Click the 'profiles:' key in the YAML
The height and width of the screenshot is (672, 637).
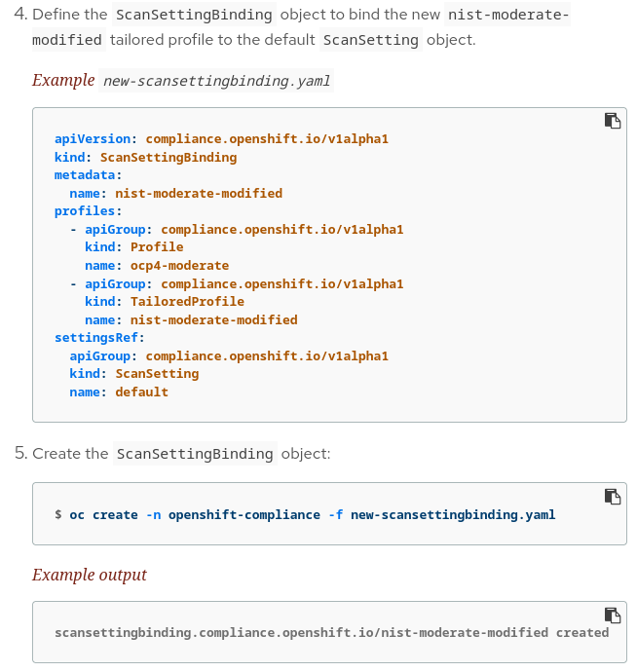click(x=88, y=211)
